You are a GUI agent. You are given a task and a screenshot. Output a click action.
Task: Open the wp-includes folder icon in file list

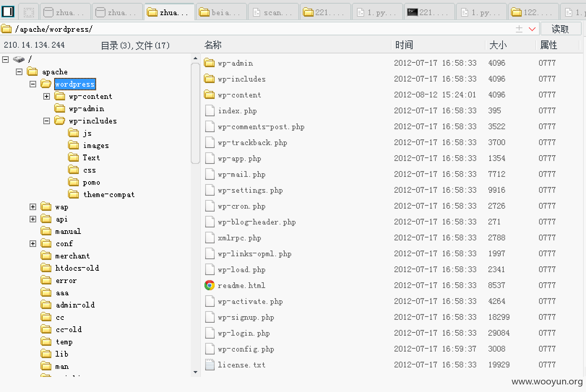point(209,79)
